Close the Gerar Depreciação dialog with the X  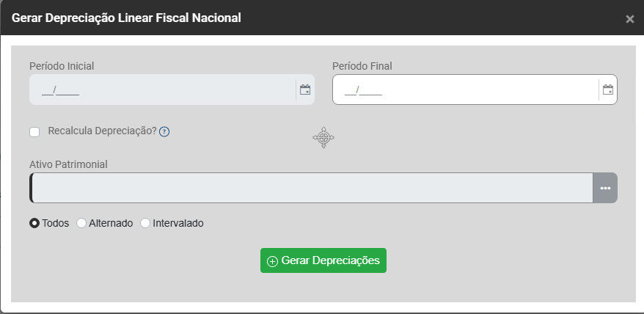click(629, 19)
